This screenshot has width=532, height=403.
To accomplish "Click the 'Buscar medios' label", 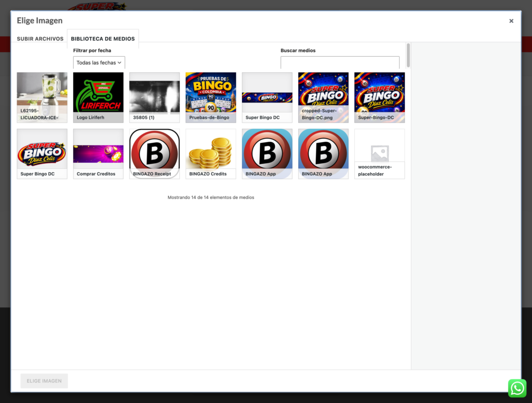I will 298,50.
